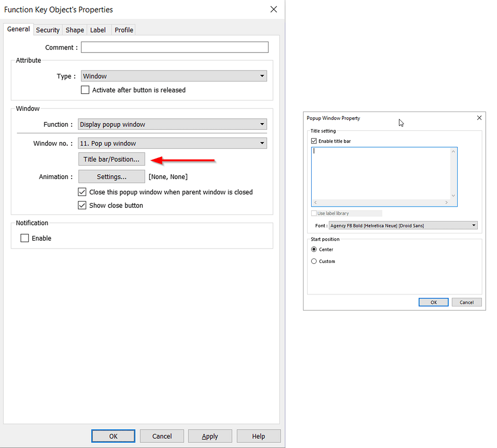Toggle the 'Enable title bar' checkbox
The height and width of the screenshot is (448, 497).
coord(314,141)
